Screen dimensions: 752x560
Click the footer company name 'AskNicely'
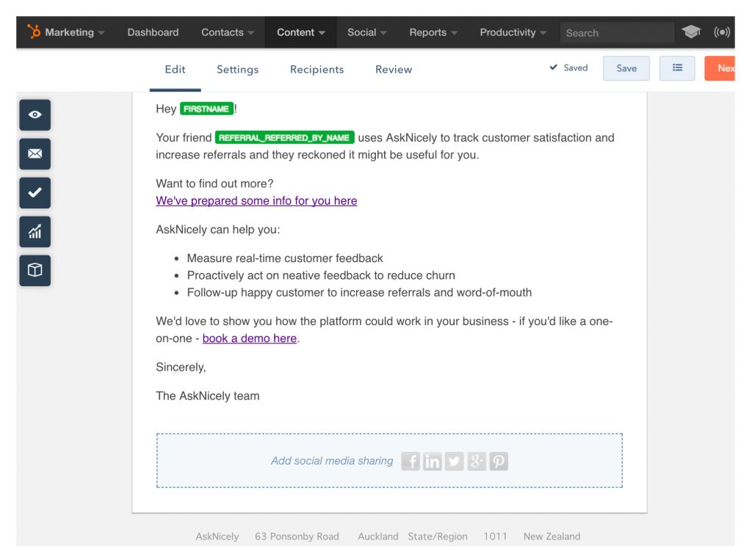click(217, 537)
